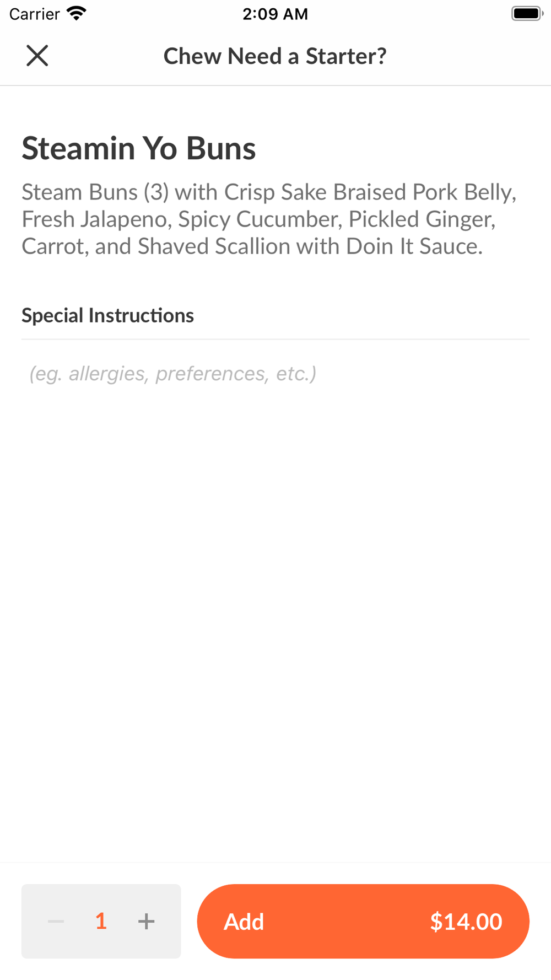551x980 pixels.
Task: Tap the orange quantity number 1
Action: (x=101, y=921)
